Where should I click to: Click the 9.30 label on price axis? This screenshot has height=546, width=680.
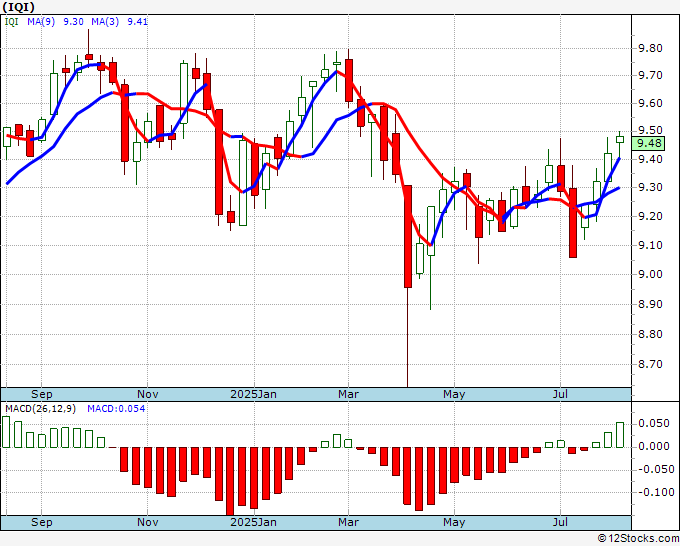[x=650, y=187]
